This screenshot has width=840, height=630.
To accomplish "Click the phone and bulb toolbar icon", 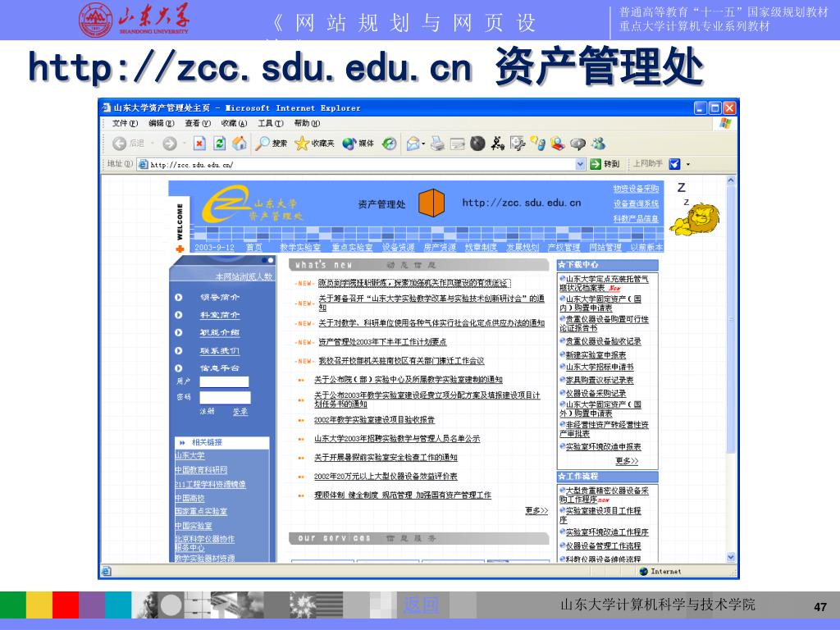I will [x=538, y=144].
